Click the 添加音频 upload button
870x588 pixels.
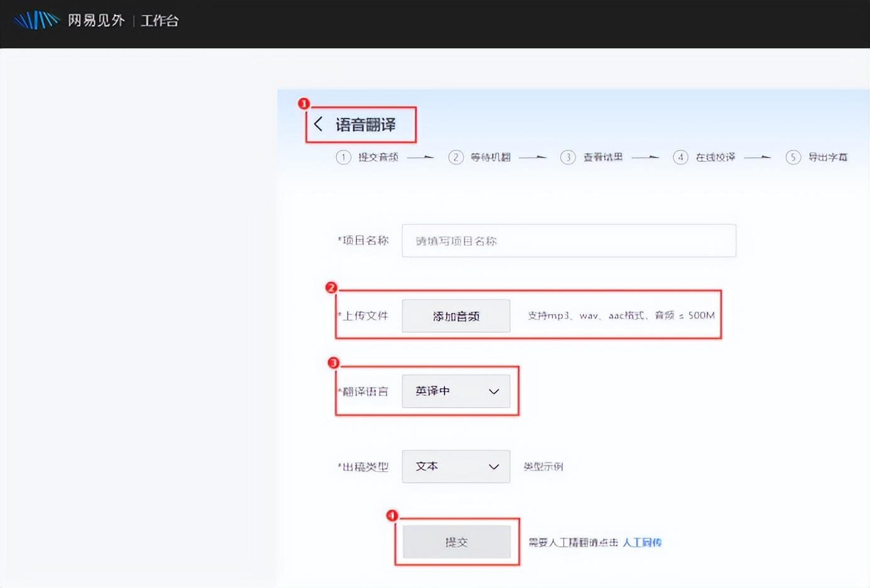[x=456, y=316]
